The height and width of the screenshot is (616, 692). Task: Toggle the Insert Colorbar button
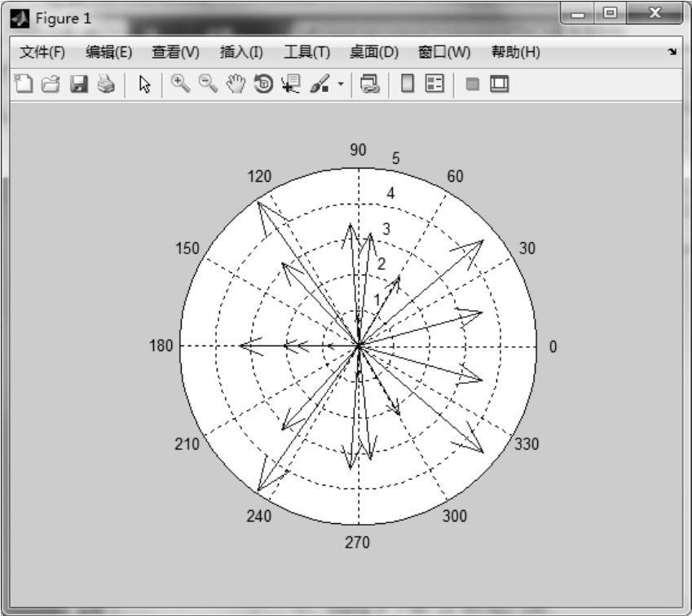click(x=408, y=84)
